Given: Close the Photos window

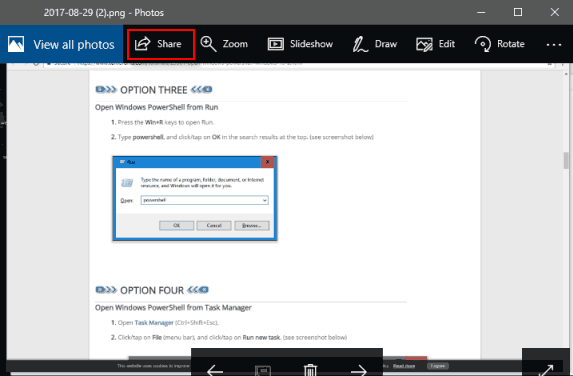Looking at the screenshot, I should coord(555,12).
